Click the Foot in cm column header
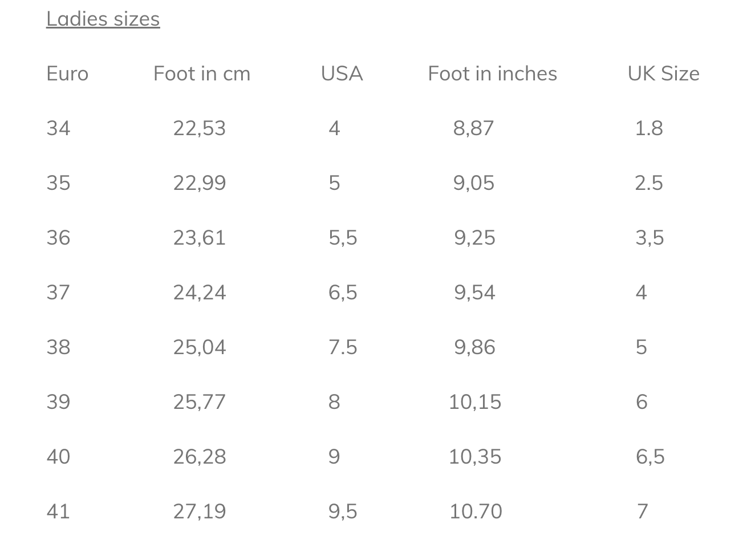The image size is (747, 560). (x=202, y=74)
